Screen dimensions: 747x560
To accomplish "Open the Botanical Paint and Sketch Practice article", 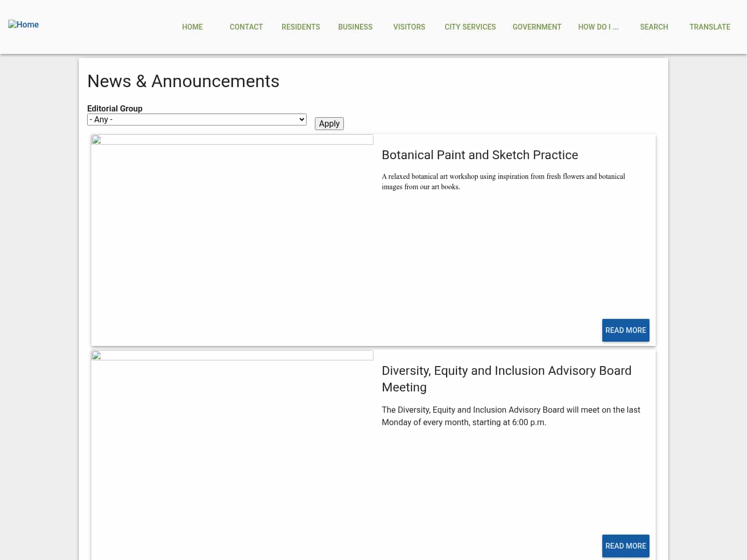I will 480,155.
